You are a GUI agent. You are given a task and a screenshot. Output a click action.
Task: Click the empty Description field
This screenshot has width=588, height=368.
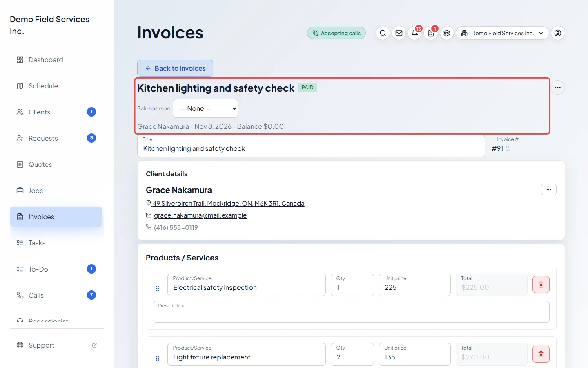351,312
